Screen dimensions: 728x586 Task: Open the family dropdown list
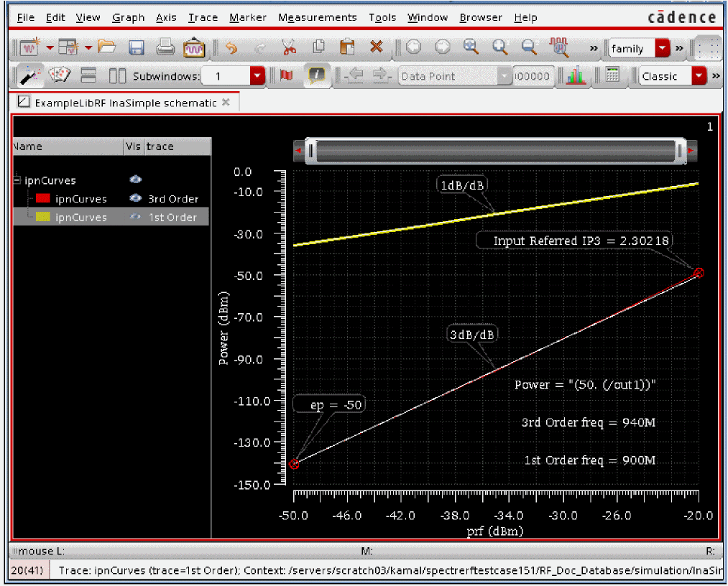(x=662, y=49)
